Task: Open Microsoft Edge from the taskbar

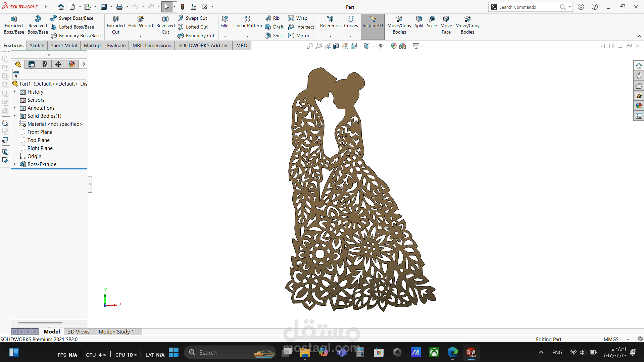Action: (x=452, y=353)
